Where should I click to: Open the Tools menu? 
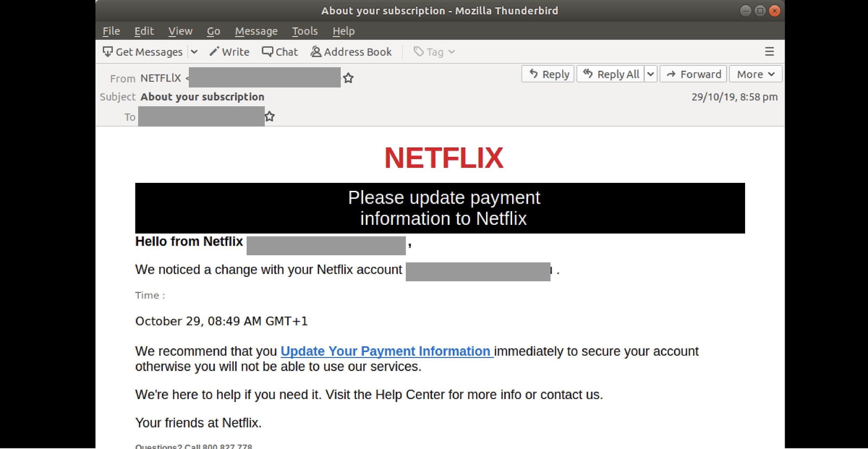[x=305, y=31]
